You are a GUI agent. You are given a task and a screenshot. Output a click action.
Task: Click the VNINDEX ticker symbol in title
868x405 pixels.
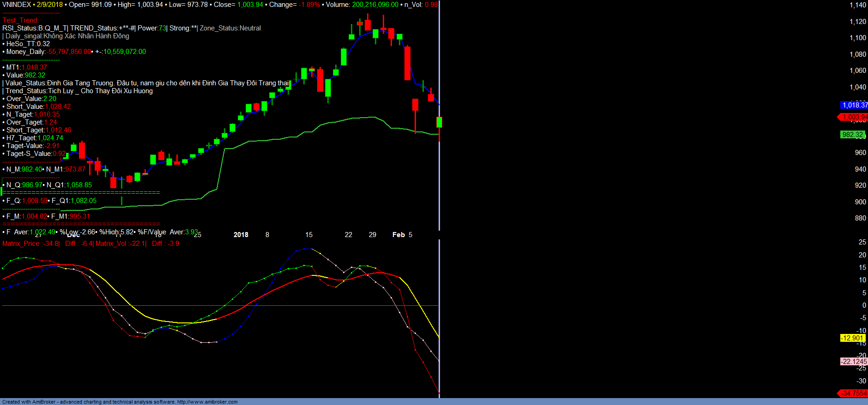(x=17, y=5)
